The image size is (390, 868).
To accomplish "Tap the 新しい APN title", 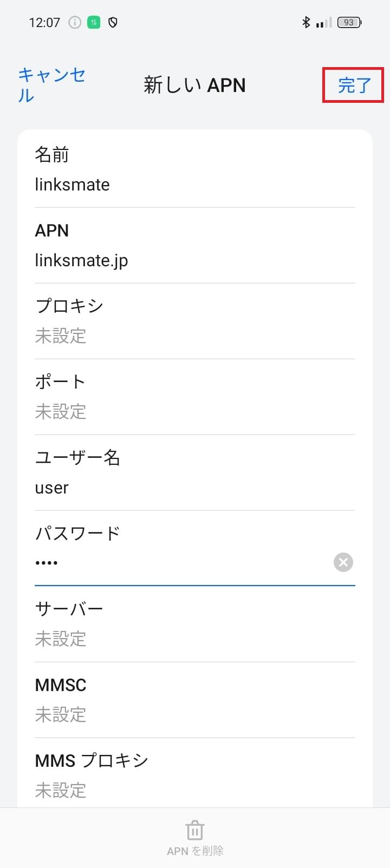I will (x=194, y=85).
